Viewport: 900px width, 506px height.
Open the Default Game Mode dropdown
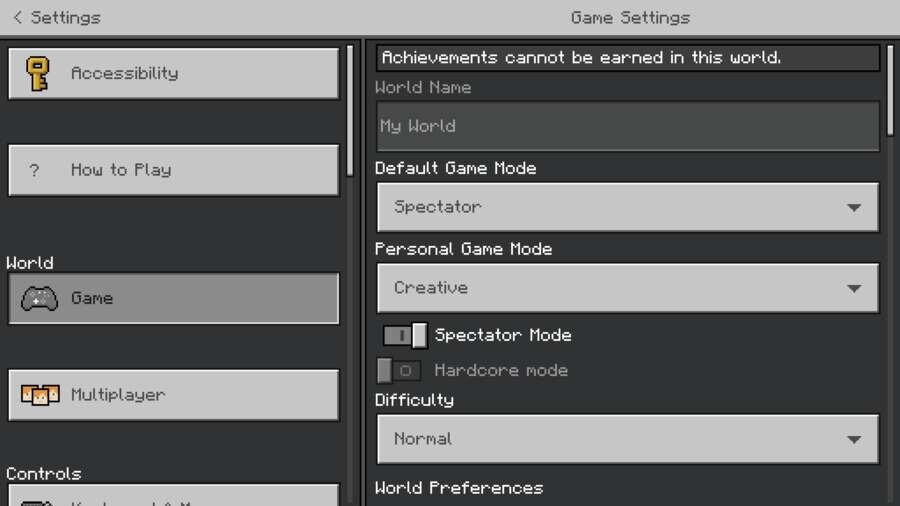coord(627,208)
